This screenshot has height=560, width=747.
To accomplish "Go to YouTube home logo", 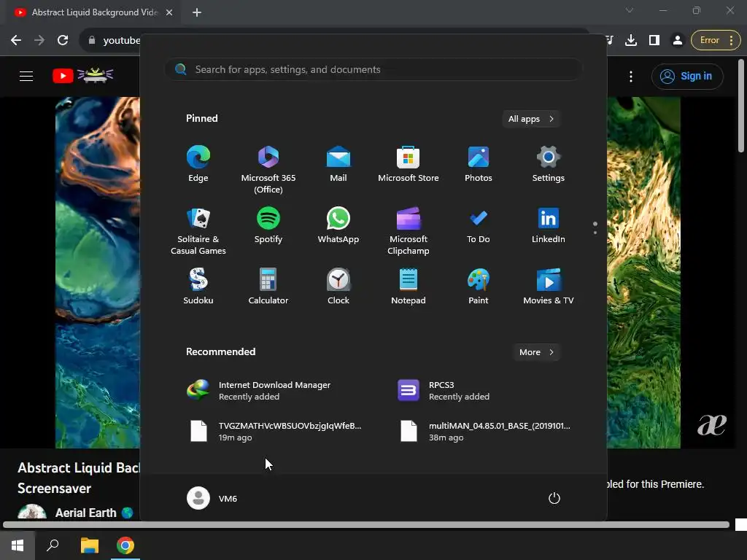I will click(x=82, y=76).
